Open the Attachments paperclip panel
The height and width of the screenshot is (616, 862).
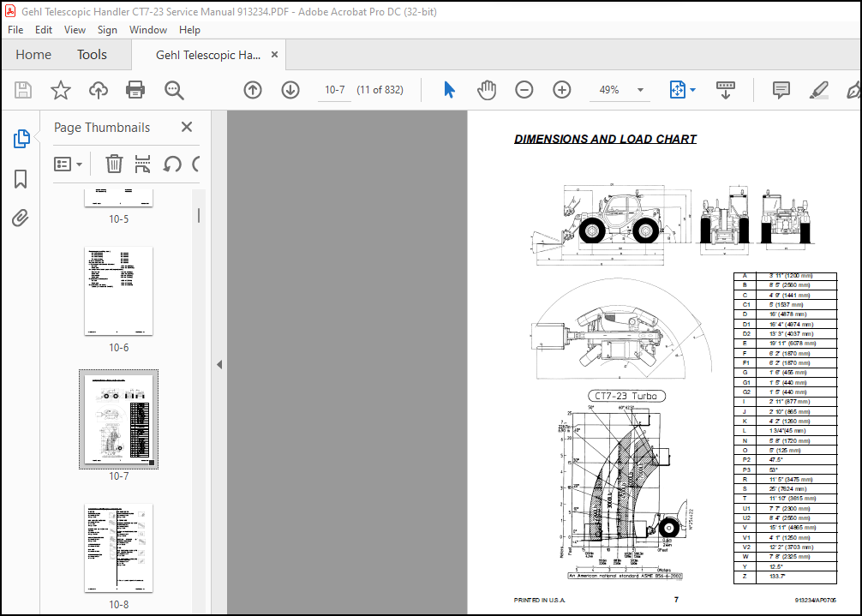[x=21, y=218]
